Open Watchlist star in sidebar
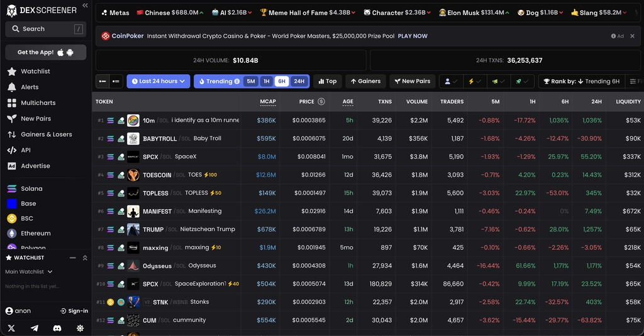 12,72
